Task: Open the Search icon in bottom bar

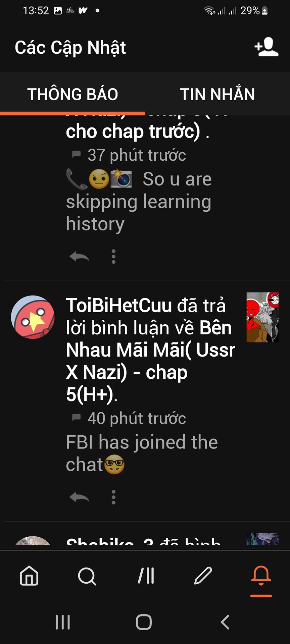Action: point(87,576)
